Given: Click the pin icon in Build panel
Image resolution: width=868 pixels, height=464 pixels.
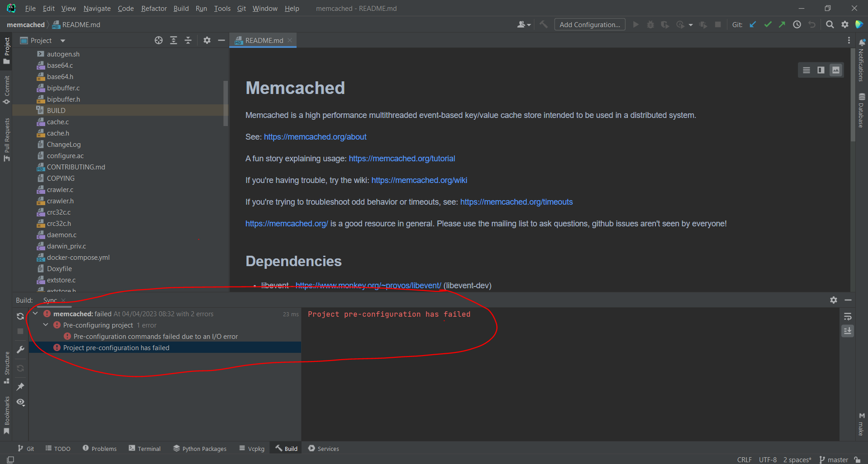Looking at the screenshot, I should tap(20, 387).
